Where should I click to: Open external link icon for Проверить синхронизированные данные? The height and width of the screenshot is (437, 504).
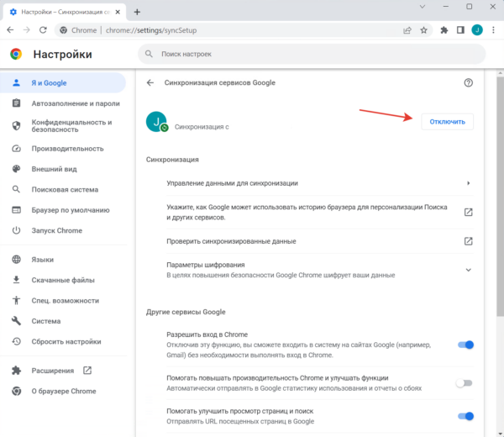(x=469, y=241)
